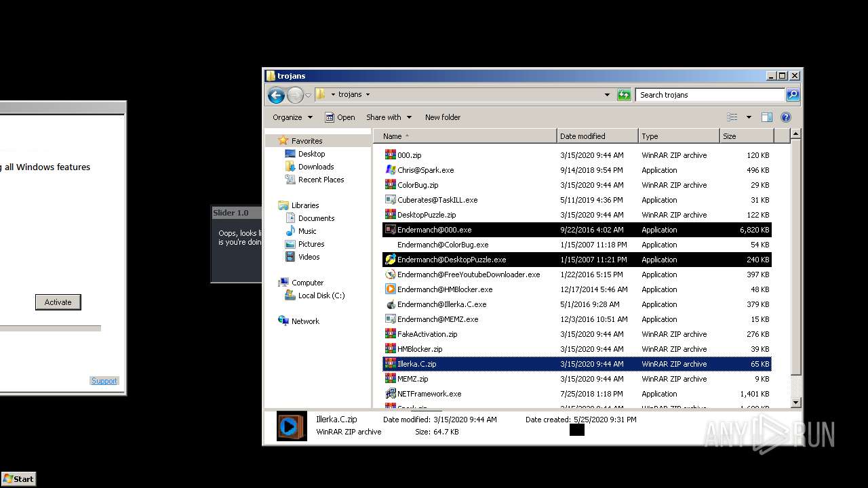Select the HMBlocker.zip icon
This screenshot has height=488, width=868.
pyautogui.click(x=390, y=349)
